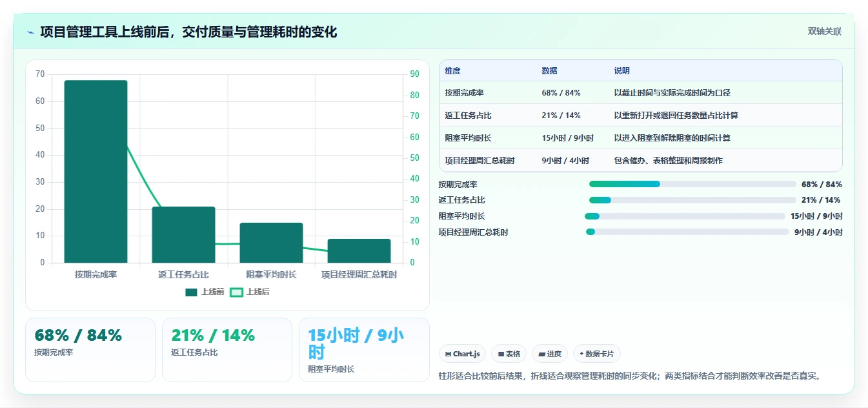868x408 pixels.
Task: Open the 21% / 14% stat card
Action: [227, 350]
